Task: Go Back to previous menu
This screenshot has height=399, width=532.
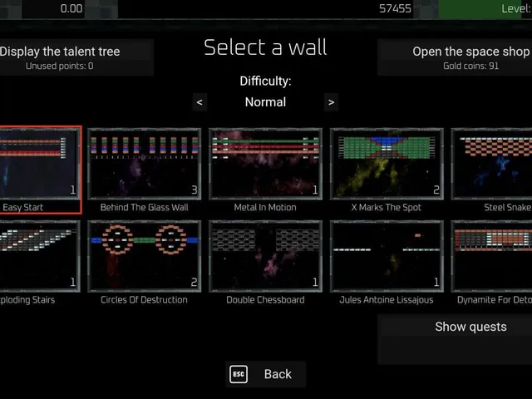Action: tap(266, 374)
